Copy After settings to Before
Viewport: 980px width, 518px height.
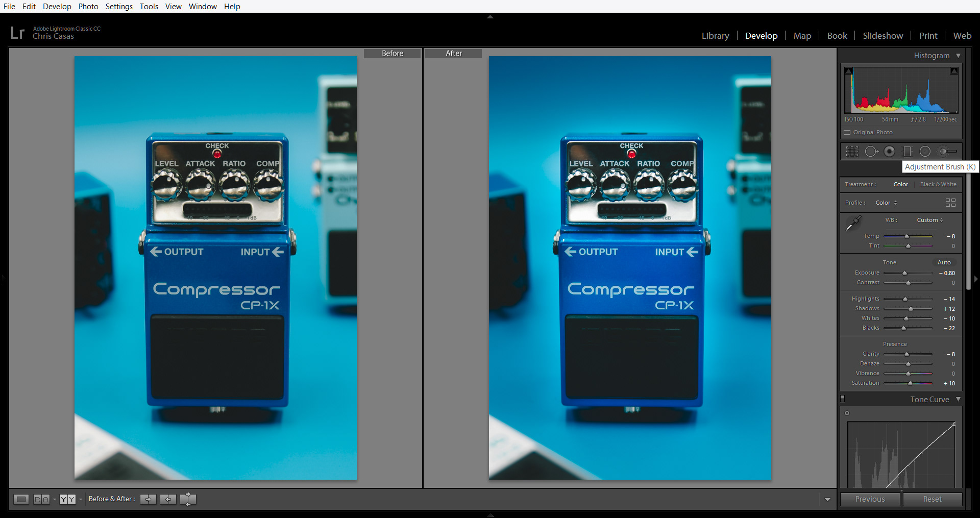pos(168,499)
